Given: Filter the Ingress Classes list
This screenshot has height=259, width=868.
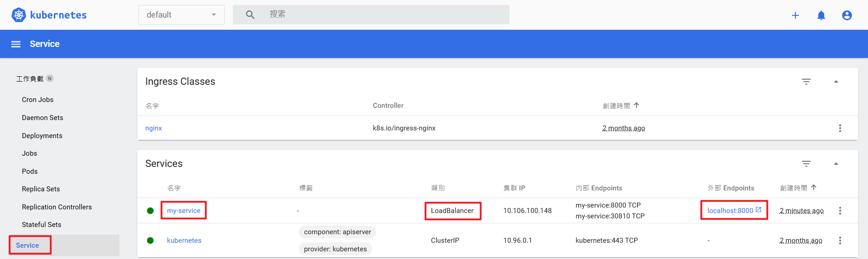Looking at the screenshot, I should [806, 82].
